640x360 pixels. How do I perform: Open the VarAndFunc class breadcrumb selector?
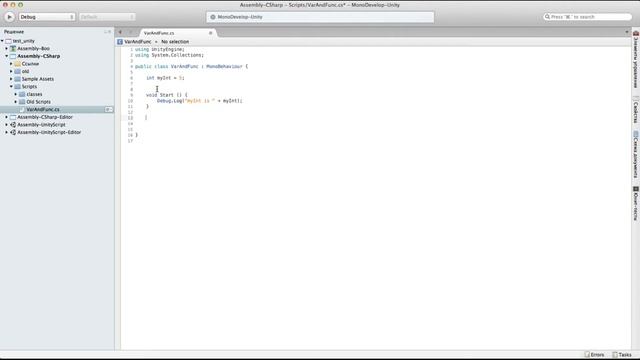click(138, 42)
